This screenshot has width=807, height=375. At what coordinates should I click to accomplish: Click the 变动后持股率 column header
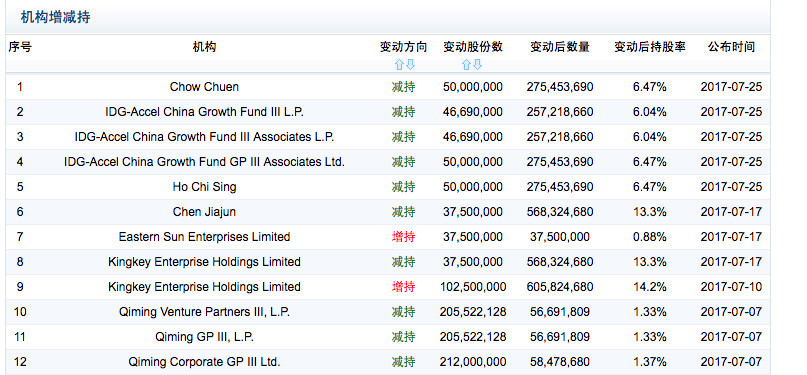[x=650, y=47]
